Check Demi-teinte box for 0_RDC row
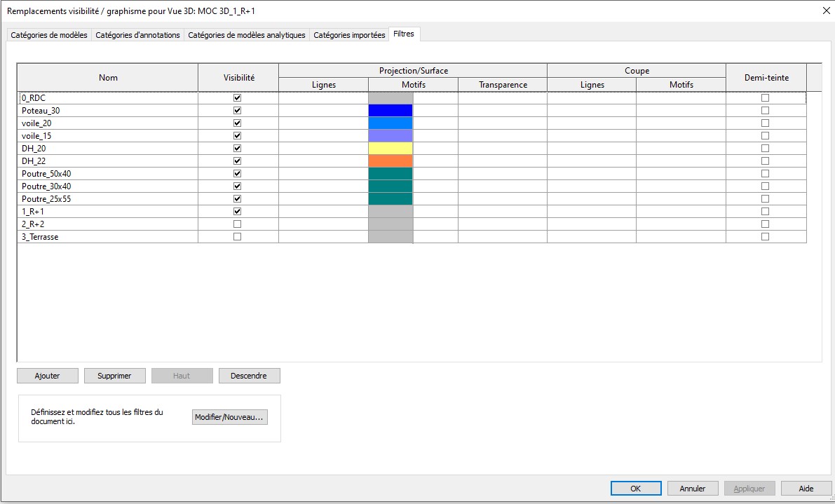The width and height of the screenshot is (835, 504). click(765, 98)
